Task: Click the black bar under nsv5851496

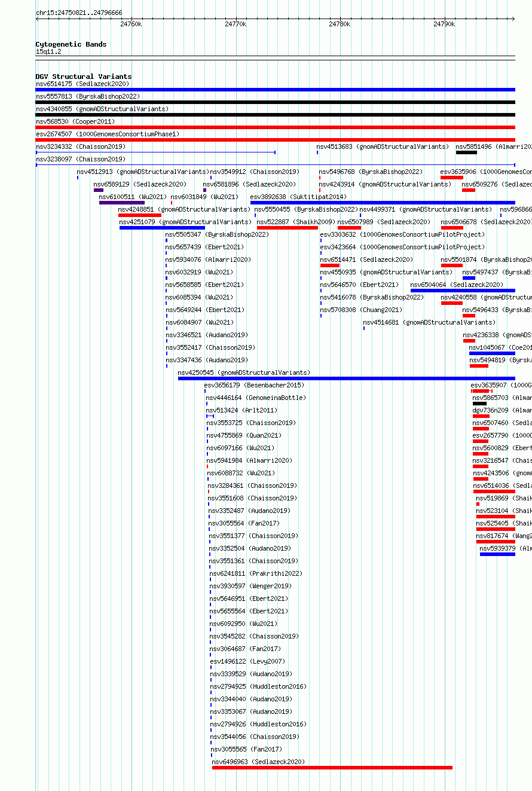Action: 466,152
